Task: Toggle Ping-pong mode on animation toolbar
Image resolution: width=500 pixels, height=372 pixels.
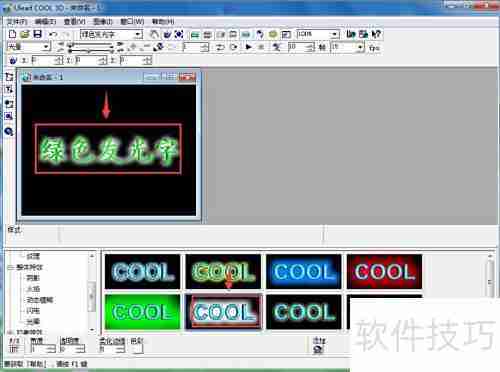Action: (x=220, y=47)
